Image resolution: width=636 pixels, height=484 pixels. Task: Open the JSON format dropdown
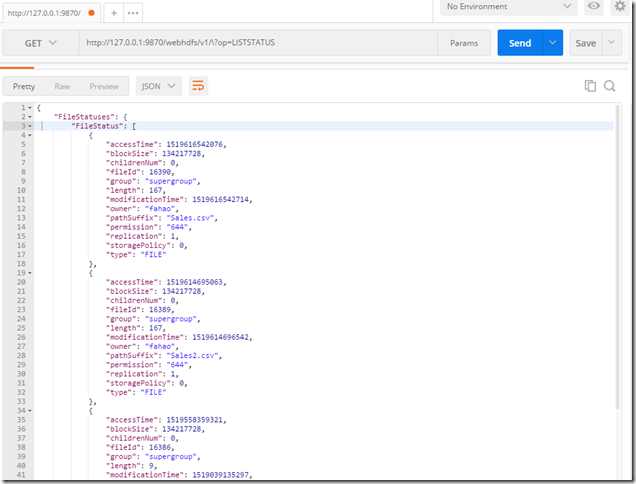coord(159,86)
